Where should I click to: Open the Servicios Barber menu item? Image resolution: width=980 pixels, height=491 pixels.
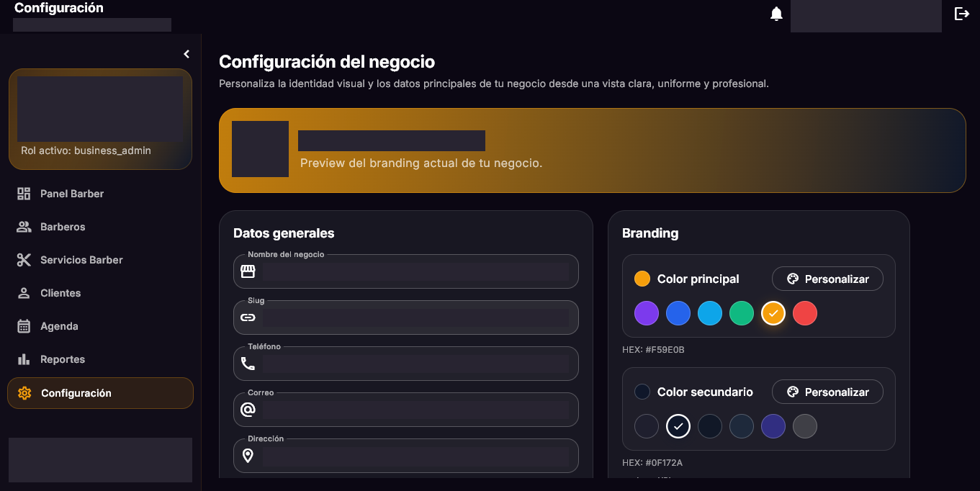100,260
